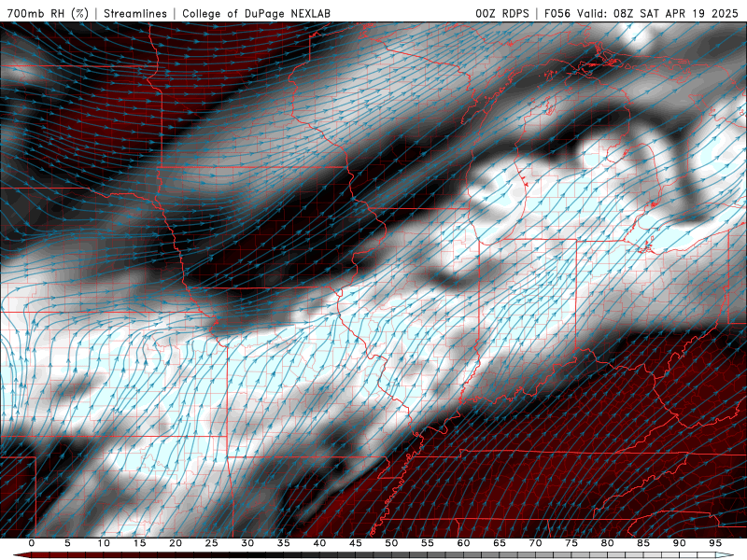Click "Valid: 08Z SAT APR 19 2025" text
Image resolution: width=747 pixels, height=560 pixels.
[x=657, y=13]
